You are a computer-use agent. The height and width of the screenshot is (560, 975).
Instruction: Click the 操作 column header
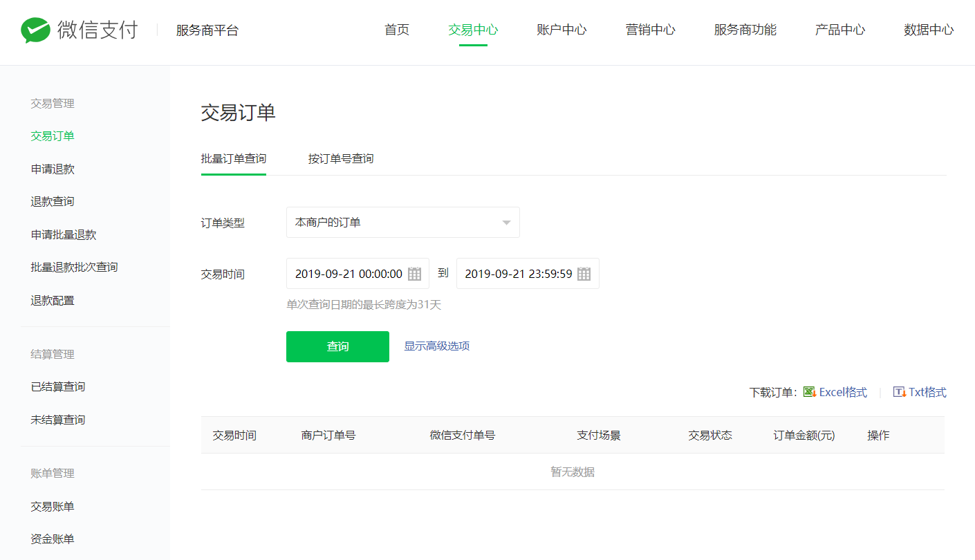(x=878, y=436)
